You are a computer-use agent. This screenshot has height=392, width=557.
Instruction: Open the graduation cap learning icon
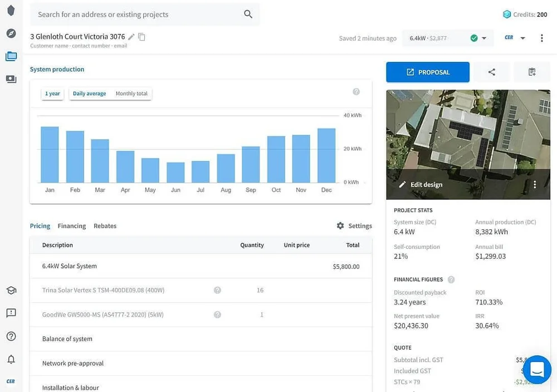pyautogui.click(x=11, y=290)
